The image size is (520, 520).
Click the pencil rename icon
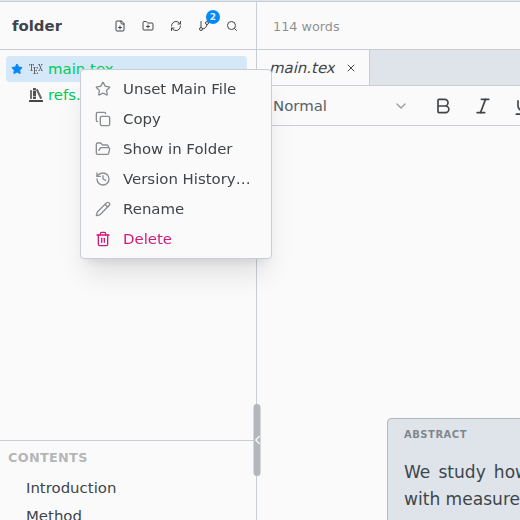[x=103, y=209]
